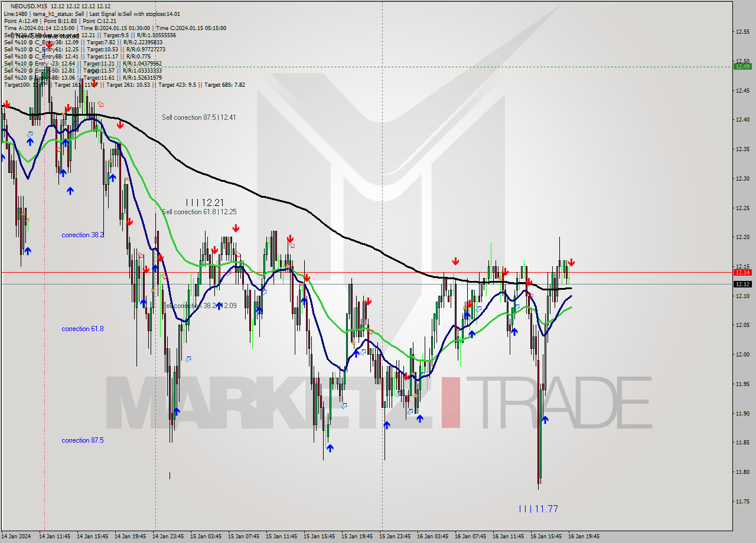
Task: Click the '15 Jan 23:45' time label
Action: (x=395, y=537)
